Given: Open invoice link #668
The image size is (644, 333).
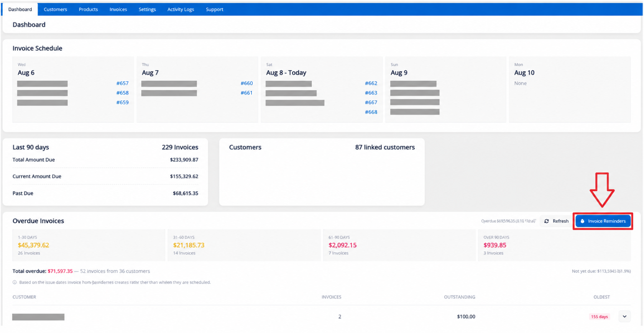Looking at the screenshot, I should (x=371, y=112).
